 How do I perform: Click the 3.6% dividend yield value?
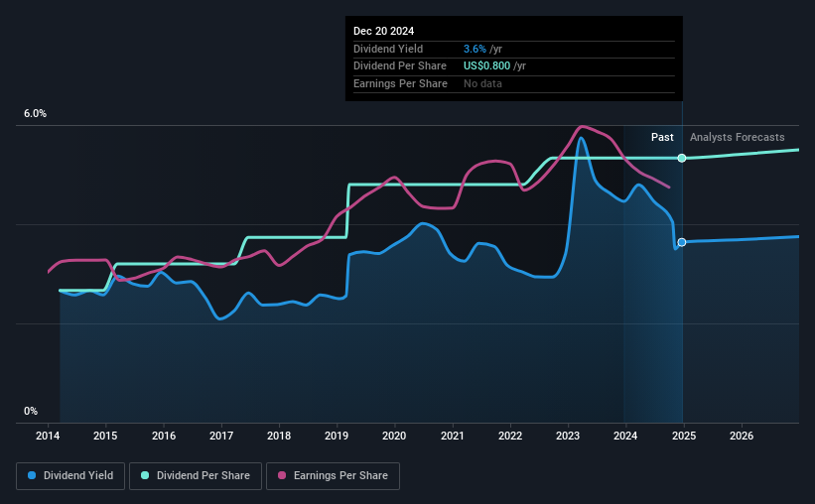pos(475,49)
